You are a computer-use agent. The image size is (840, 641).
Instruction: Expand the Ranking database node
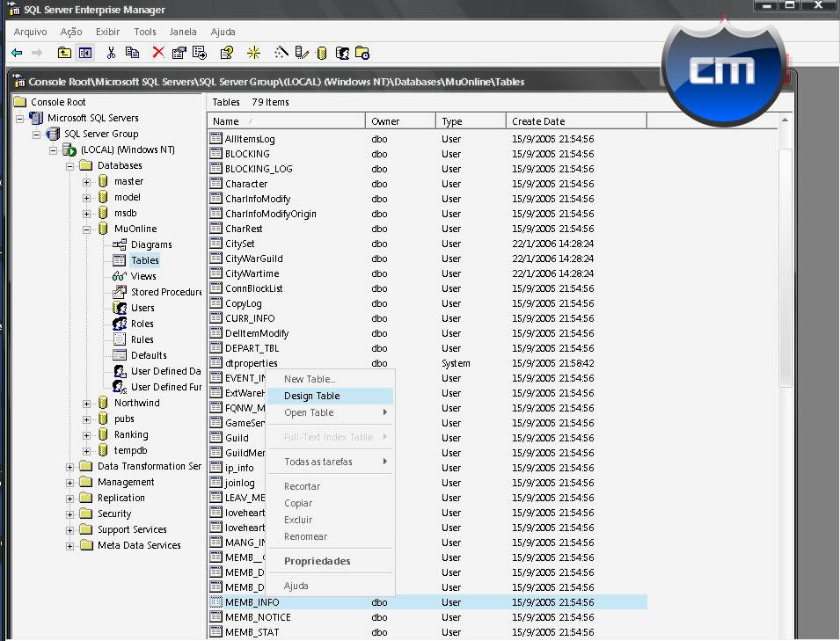[x=86, y=435]
